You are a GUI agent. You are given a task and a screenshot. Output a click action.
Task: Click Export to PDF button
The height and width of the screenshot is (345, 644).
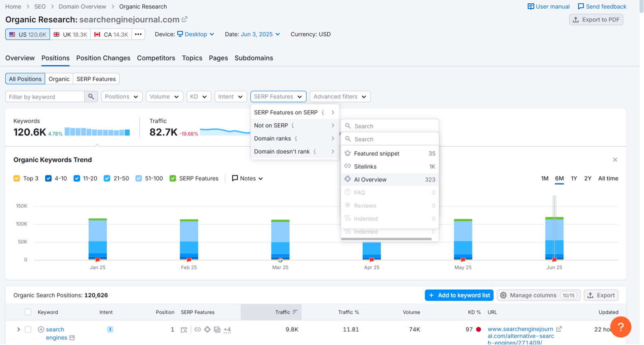(x=596, y=20)
